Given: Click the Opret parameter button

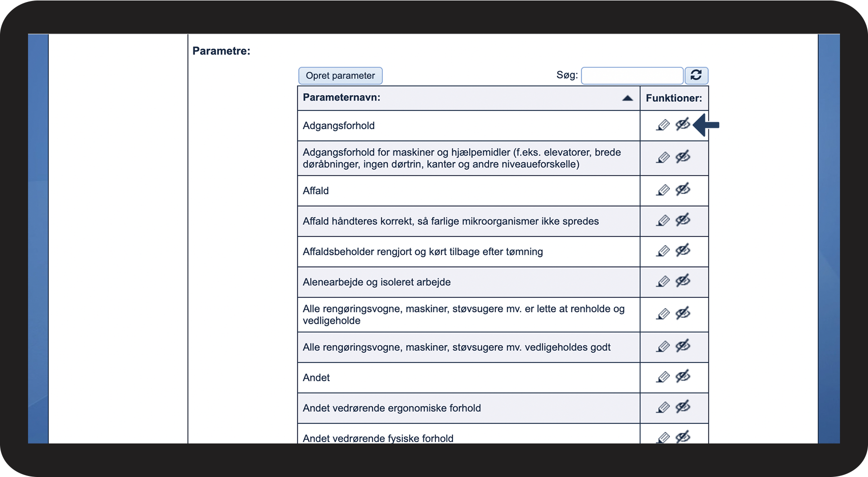Looking at the screenshot, I should (340, 76).
